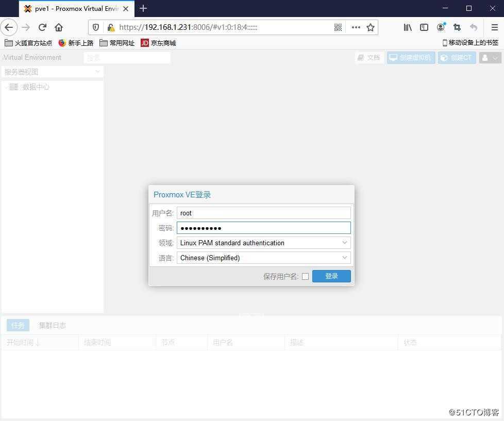
Task: Open the QR code icon in address bar
Action: (338, 27)
